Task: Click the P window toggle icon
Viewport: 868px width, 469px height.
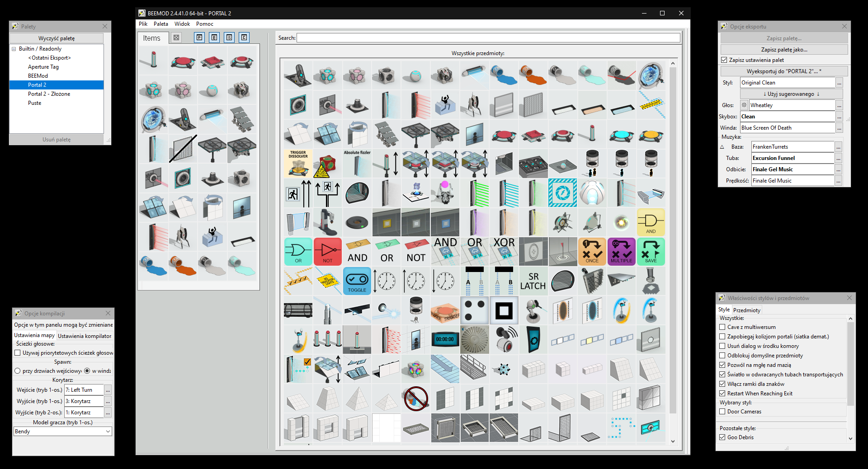Action: pos(199,38)
